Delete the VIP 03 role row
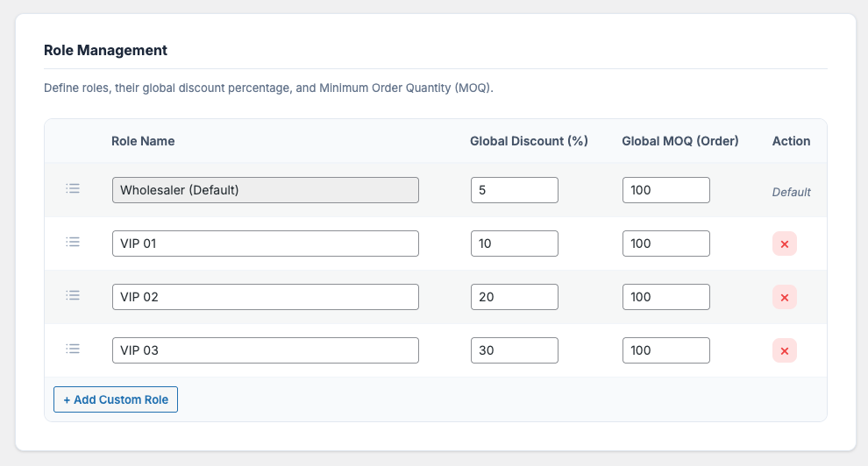The width and height of the screenshot is (868, 466). coord(784,351)
